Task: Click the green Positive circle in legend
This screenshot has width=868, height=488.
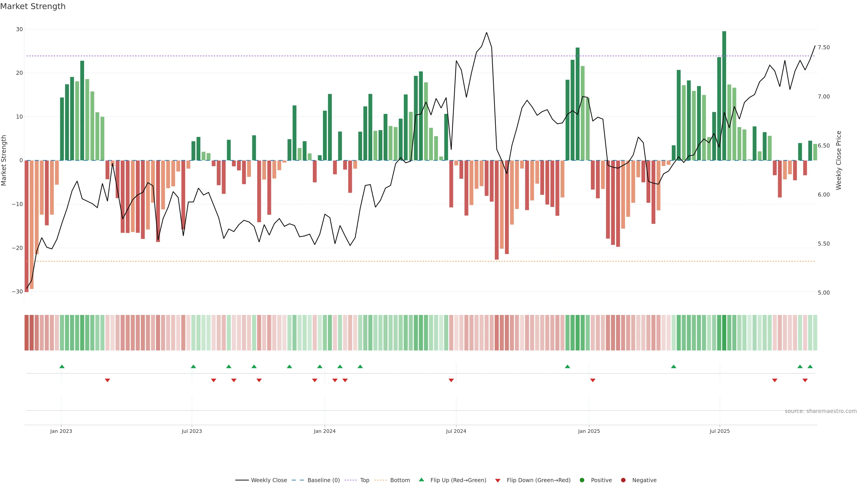Action: pyautogui.click(x=582, y=480)
